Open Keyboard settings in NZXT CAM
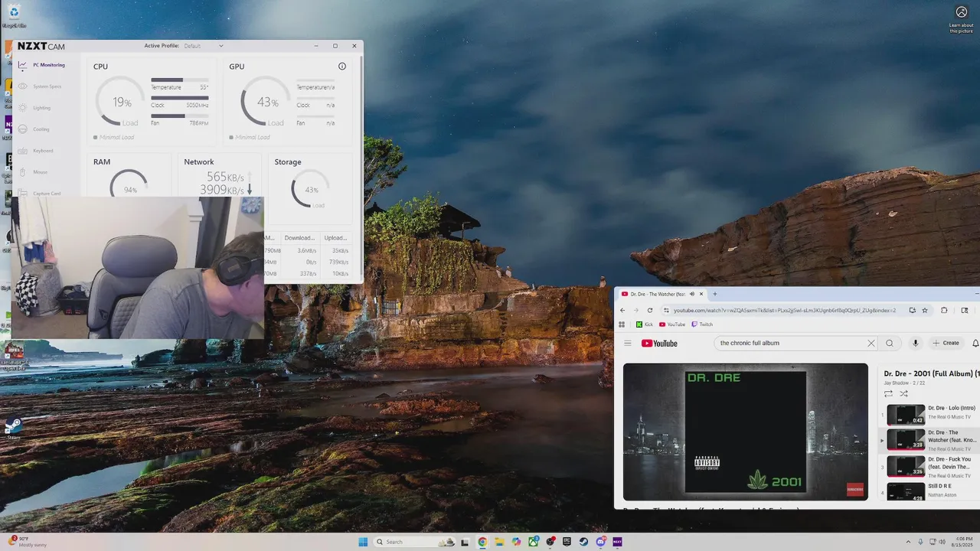Screen dimensions: 980x551 click(37, 151)
